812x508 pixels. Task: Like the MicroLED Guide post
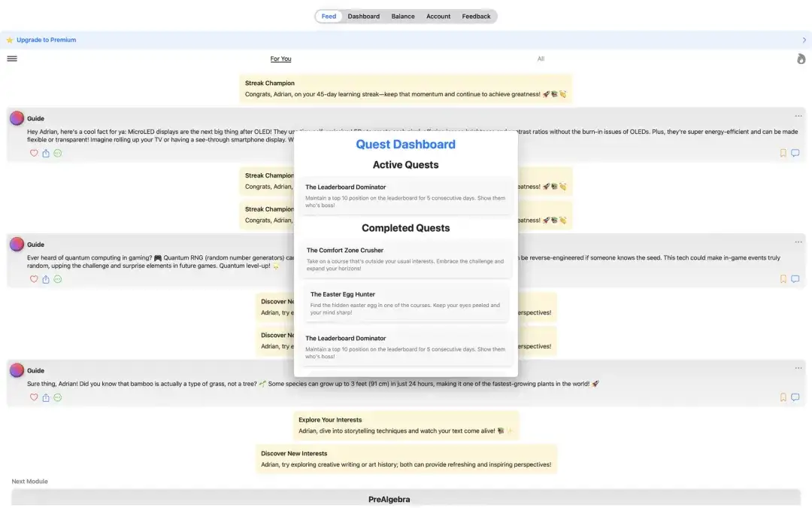(34, 153)
